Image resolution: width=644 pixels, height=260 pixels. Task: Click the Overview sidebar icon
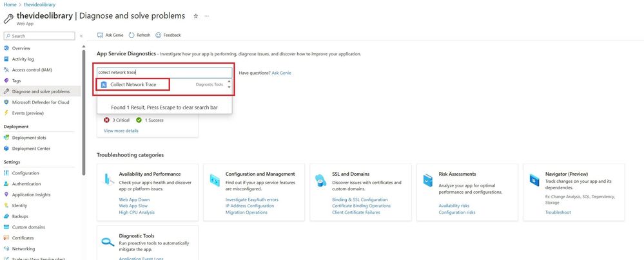(6, 48)
